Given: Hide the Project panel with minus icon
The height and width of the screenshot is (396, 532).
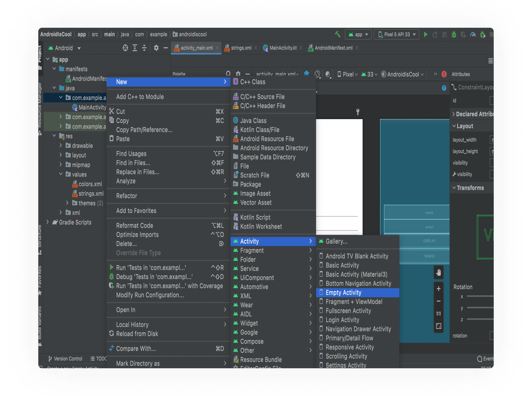Looking at the screenshot, I should pyautogui.click(x=166, y=48).
